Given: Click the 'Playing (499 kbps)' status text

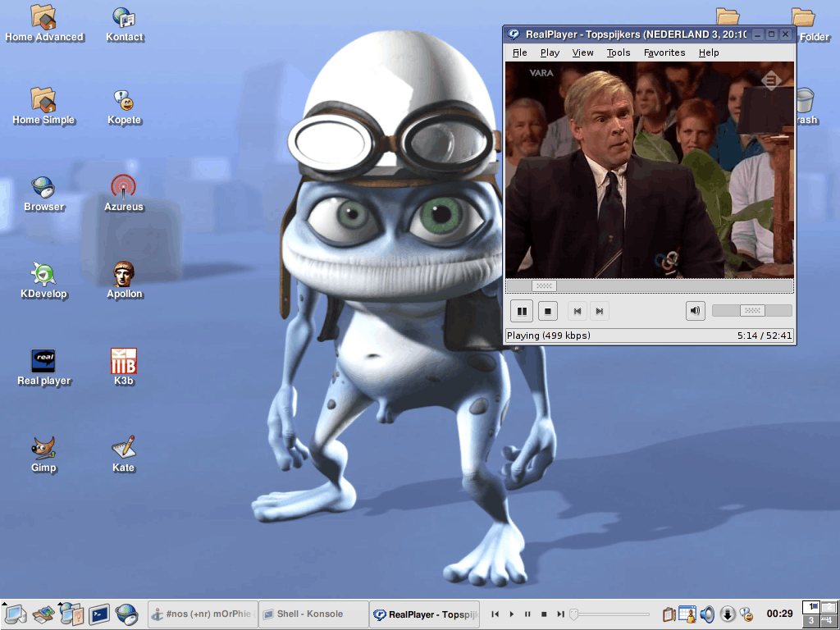Looking at the screenshot, I should (x=549, y=336).
